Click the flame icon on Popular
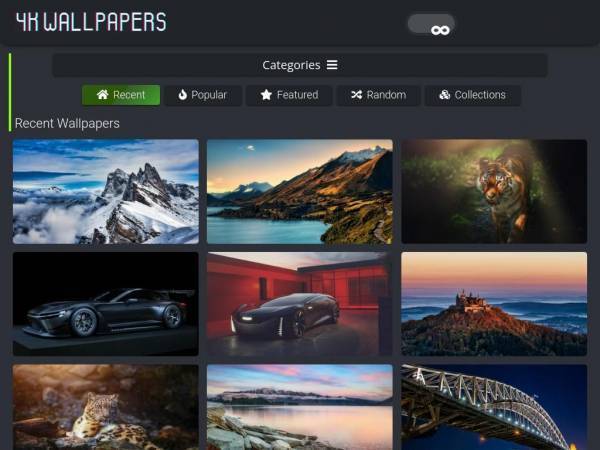The height and width of the screenshot is (450, 600). [183, 95]
